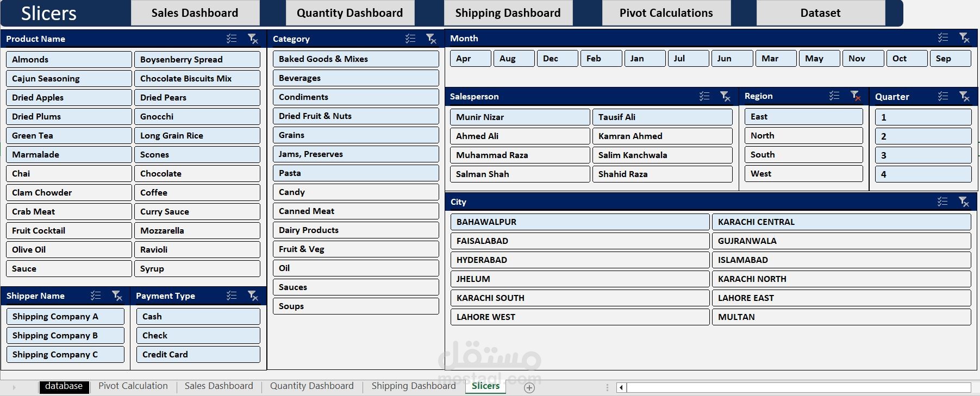
Task: Select Shipping Company C
Action: coord(66,355)
